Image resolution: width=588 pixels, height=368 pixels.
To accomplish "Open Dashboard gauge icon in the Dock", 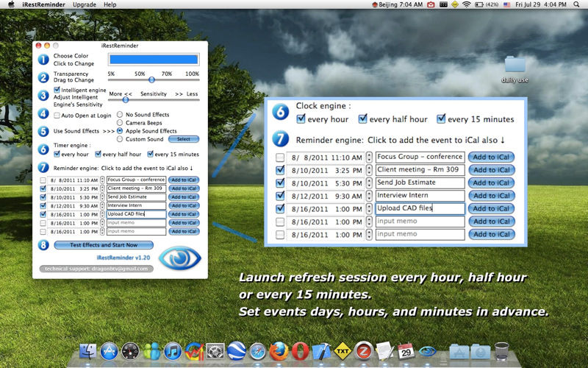I will pos(130,352).
